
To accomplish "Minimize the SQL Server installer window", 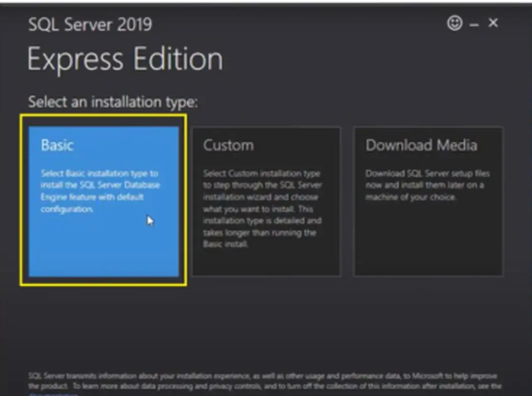I will (473, 23).
